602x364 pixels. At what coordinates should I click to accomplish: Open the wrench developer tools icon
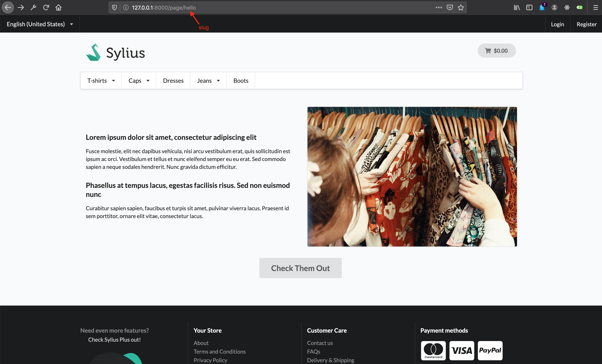click(33, 8)
